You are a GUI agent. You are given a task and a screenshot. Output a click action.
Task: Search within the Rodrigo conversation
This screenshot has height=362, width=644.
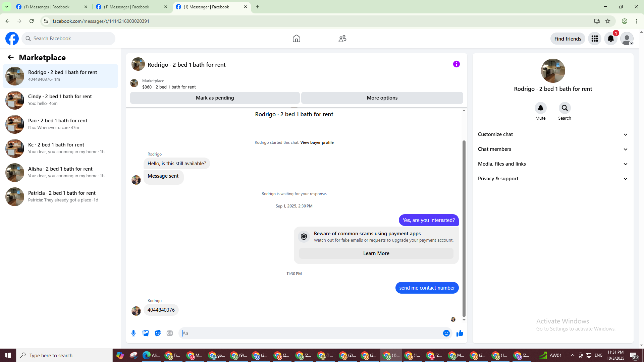(565, 108)
